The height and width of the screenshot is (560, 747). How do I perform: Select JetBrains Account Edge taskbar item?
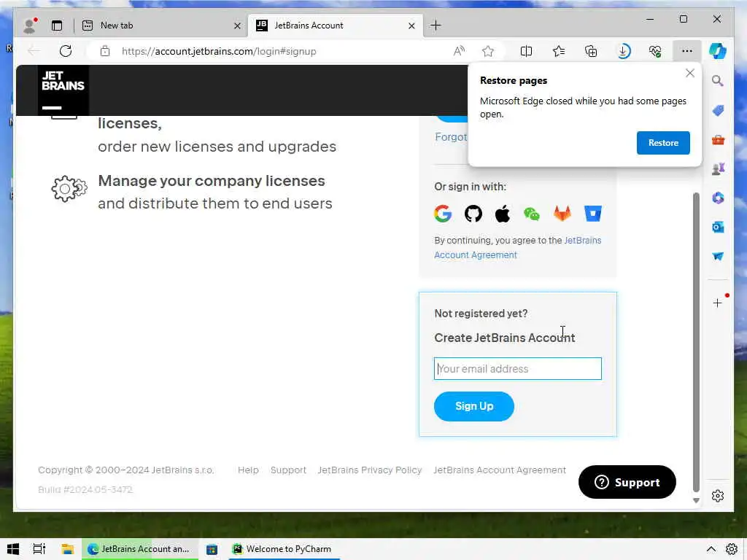[140, 549]
